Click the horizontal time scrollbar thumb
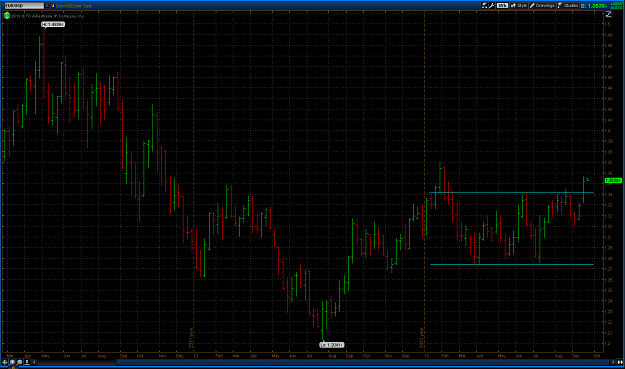The width and height of the screenshot is (625, 369). tap(363, 362)
